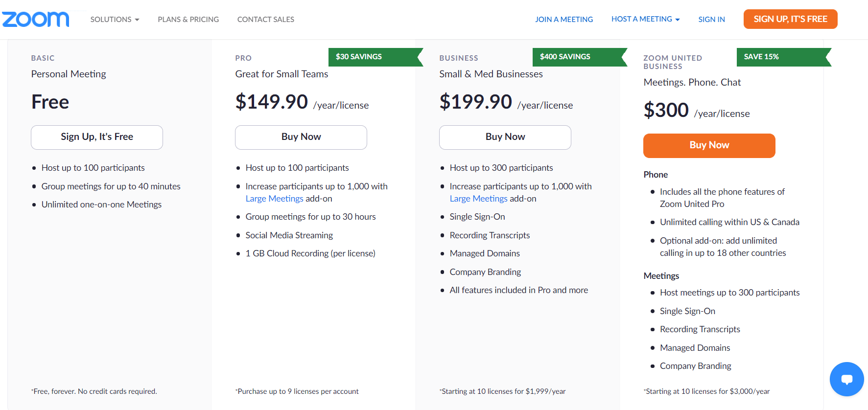Open Large Meetings link in Pro plan
Screen dimensions: 868x410
click(274, 199)
